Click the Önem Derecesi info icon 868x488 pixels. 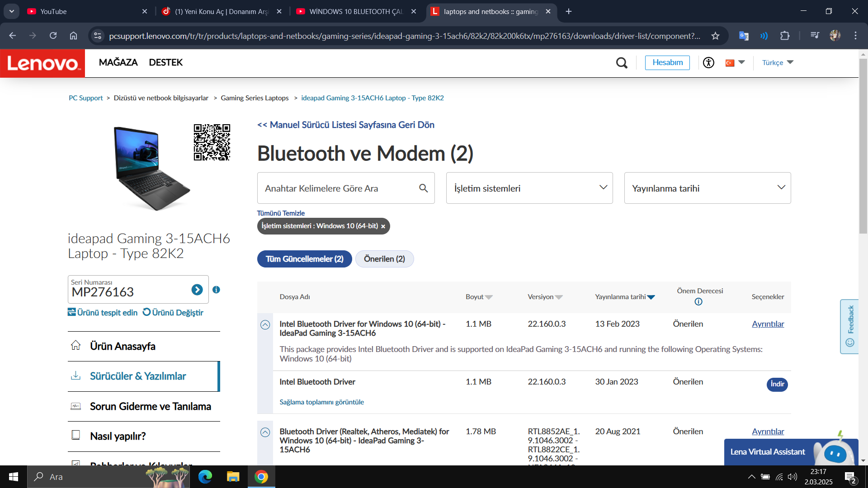click(x=698, y=302)
